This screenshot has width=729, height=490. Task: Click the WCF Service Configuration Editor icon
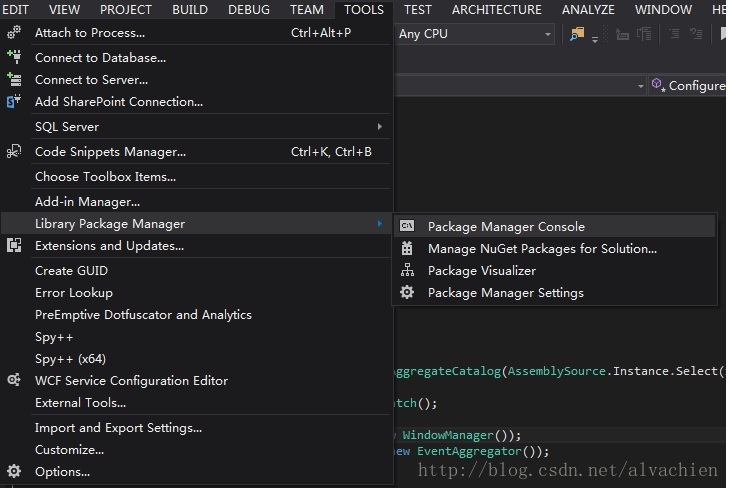coord(14,380)
